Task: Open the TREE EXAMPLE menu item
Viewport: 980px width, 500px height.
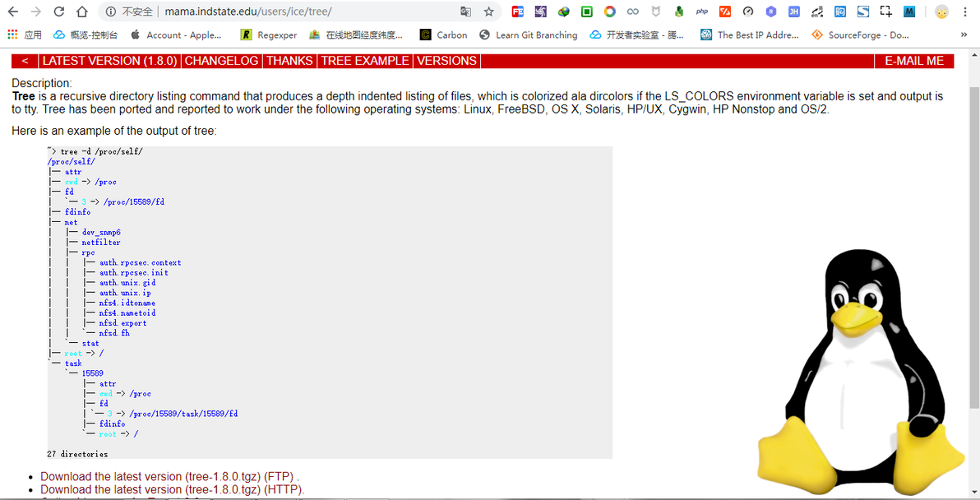Action: 365,61
